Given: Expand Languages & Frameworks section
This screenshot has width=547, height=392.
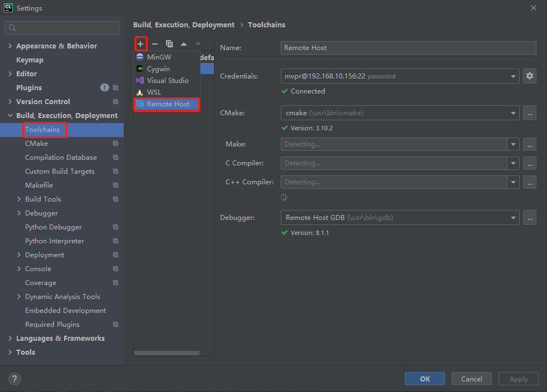Looking at the screenshot, I should point(10,339).
